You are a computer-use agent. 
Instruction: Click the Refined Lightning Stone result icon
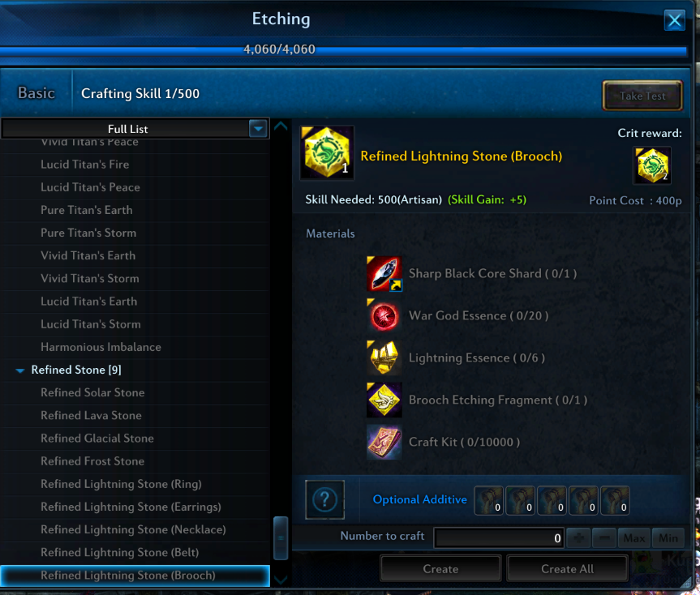pos(327,153)
